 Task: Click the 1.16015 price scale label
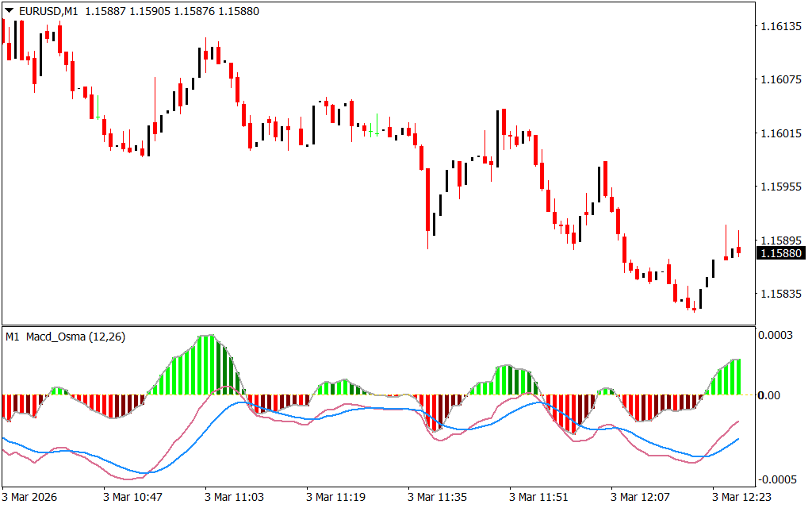(x=780, y=133)
